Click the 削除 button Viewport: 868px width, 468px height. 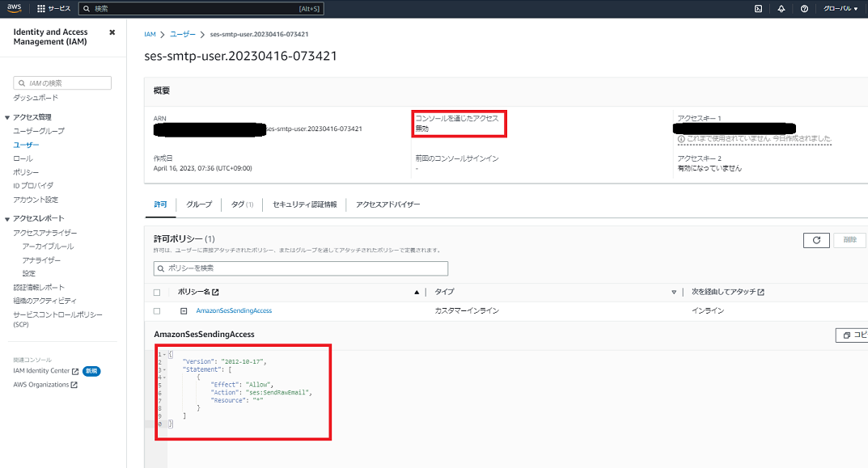(849, 240)
